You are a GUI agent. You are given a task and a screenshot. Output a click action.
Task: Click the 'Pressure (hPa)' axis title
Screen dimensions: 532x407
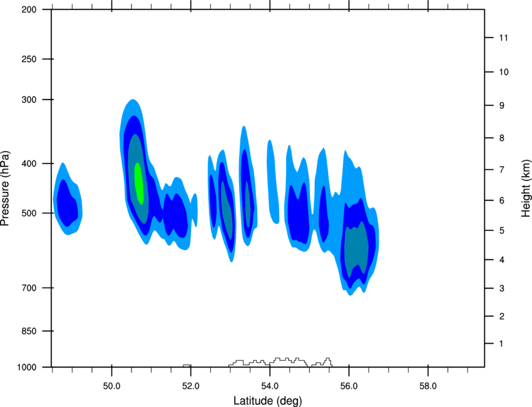point(5,188)
